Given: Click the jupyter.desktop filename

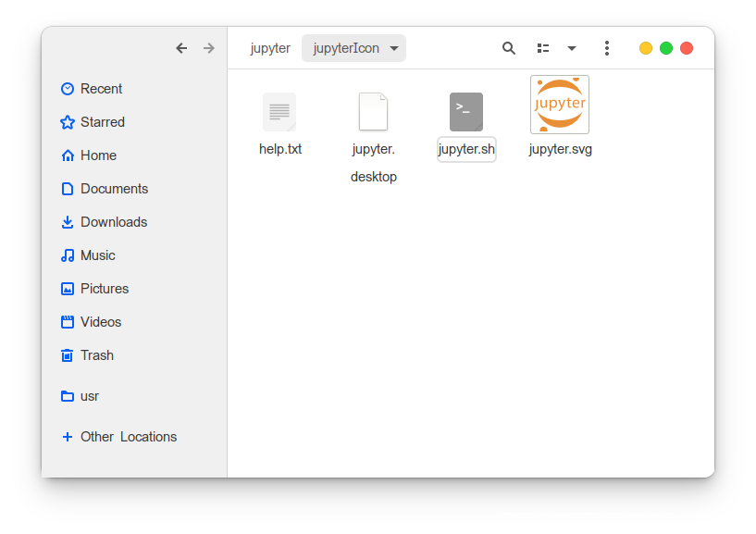Looking at the screenshot, I should pyautogui.click(x=374, y=163).
